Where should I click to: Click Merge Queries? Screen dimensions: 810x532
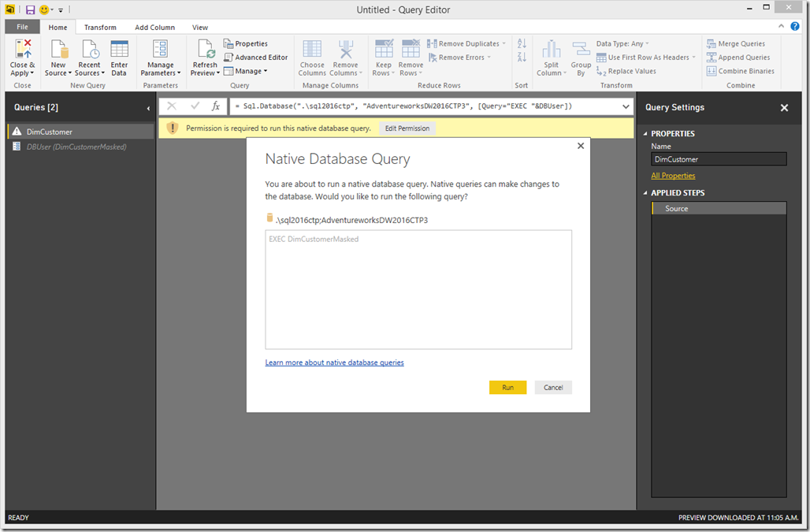pyautogui.click(x=736, y=43)
